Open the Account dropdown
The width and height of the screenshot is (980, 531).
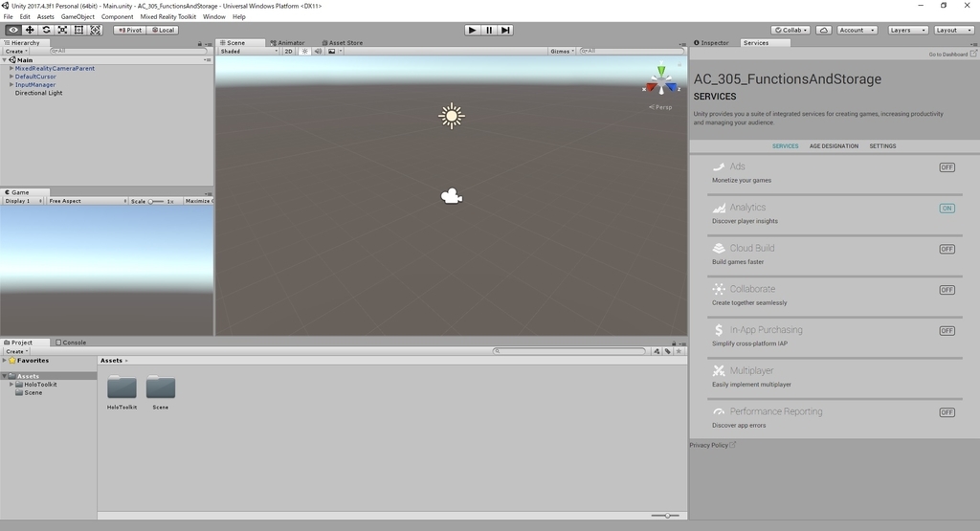(x=857, y=30)
